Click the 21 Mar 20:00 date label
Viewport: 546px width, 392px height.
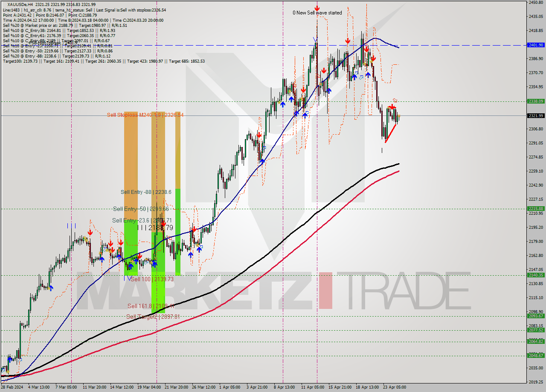(x=176, y=387)
